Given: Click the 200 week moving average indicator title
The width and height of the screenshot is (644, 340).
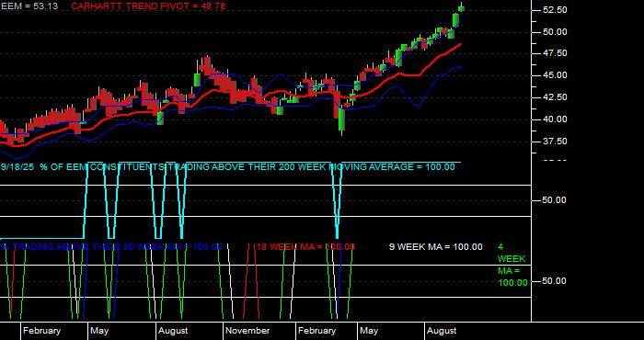Looking at the screenshot, I should (227, 167).
